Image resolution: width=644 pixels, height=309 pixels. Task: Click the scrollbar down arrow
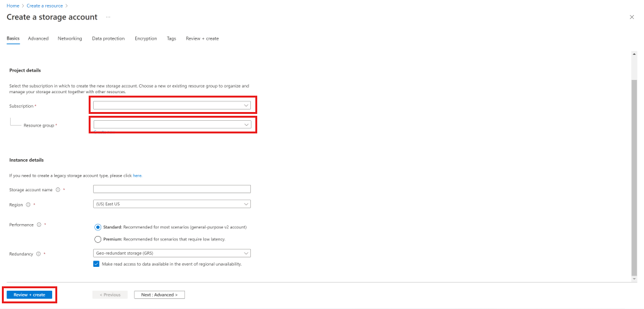(635, 279)
